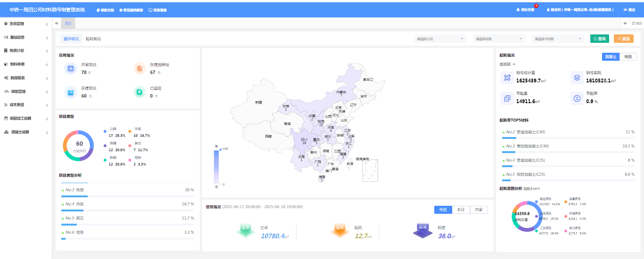Click the 开累项目 bar chart icon

(71, 68)
